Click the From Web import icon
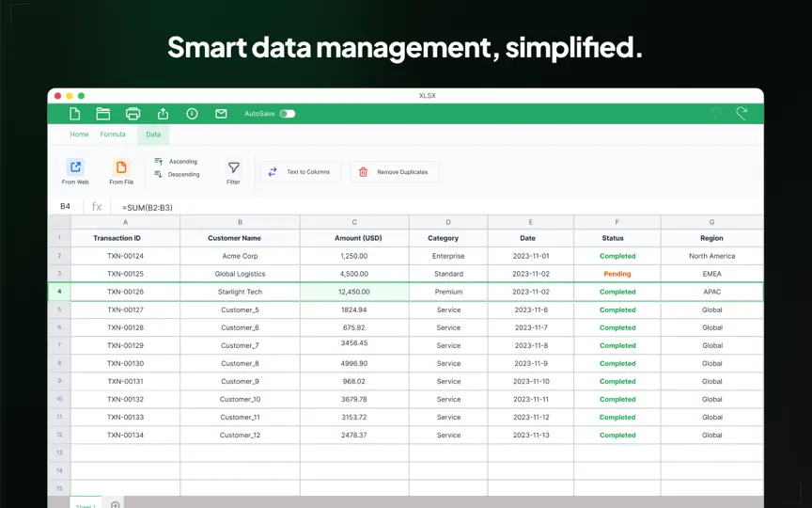This screenshot has height=508, width=812. pos(75,167)
